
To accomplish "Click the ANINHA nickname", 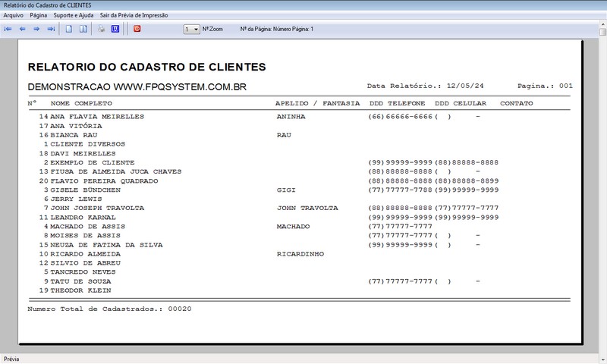I will click(291, 117).
